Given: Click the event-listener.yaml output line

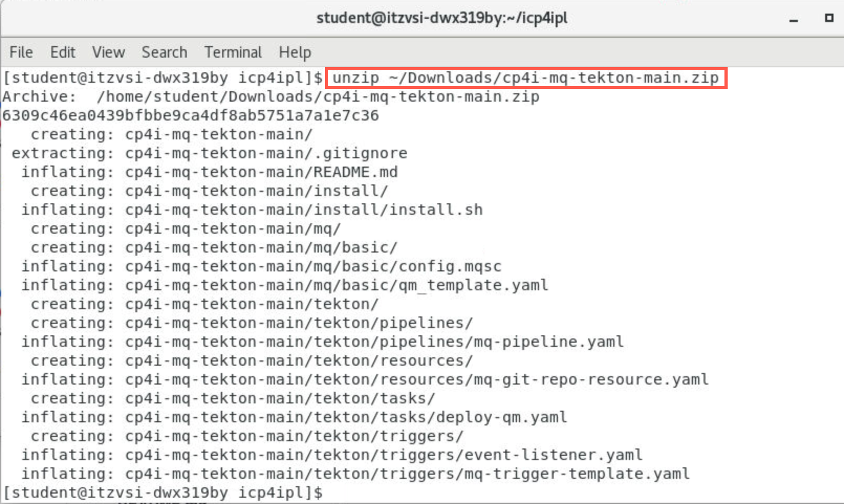Looking at the screenshot, I should coord(332,455).
